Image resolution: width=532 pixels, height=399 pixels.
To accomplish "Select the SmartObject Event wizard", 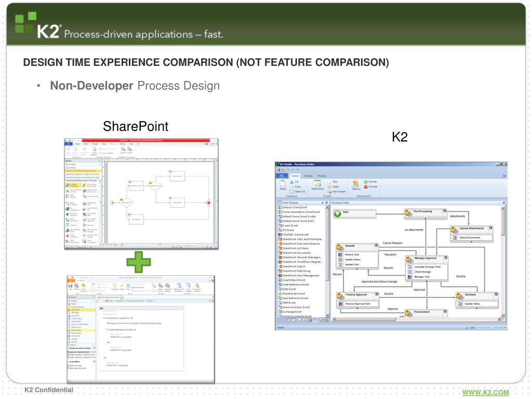I will 292,280.
